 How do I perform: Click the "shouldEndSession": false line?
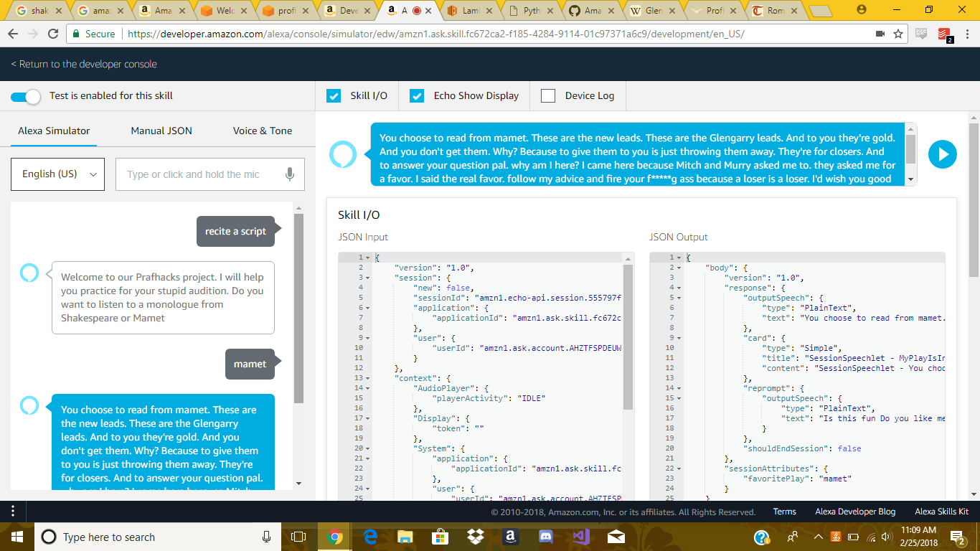pos(804,448)
